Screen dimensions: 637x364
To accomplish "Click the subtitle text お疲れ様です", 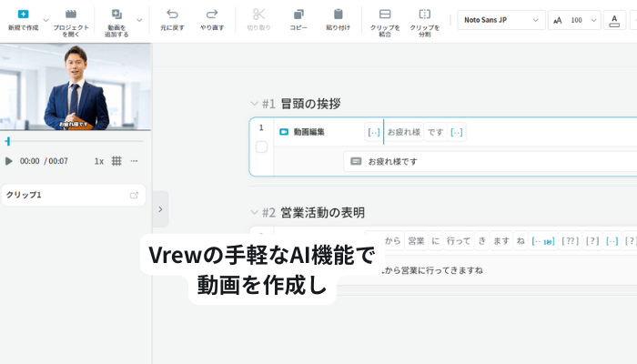I will [x=392, y=162].
